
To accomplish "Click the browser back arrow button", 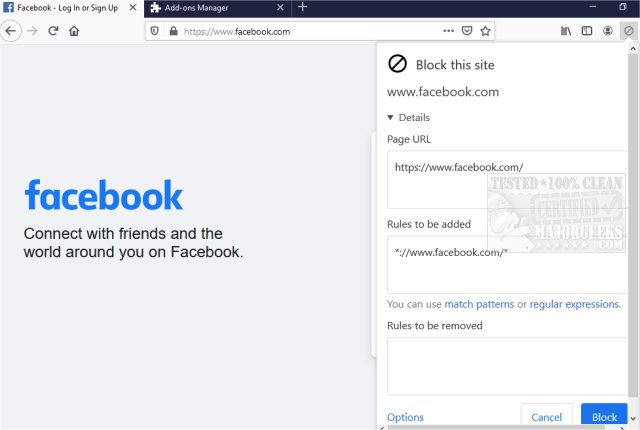I will [x=11, y=31].
